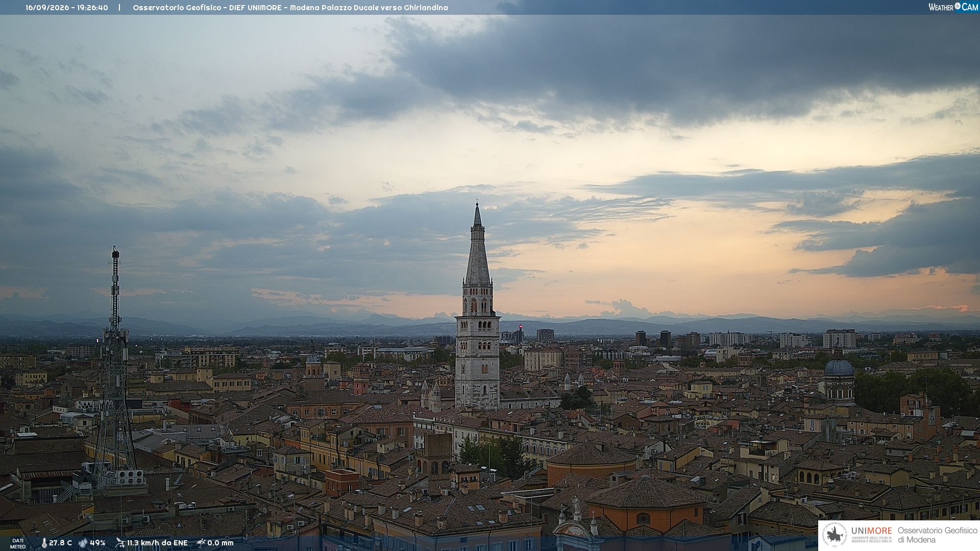Select the DATI METEO label
980x551 pixels.
18,543
